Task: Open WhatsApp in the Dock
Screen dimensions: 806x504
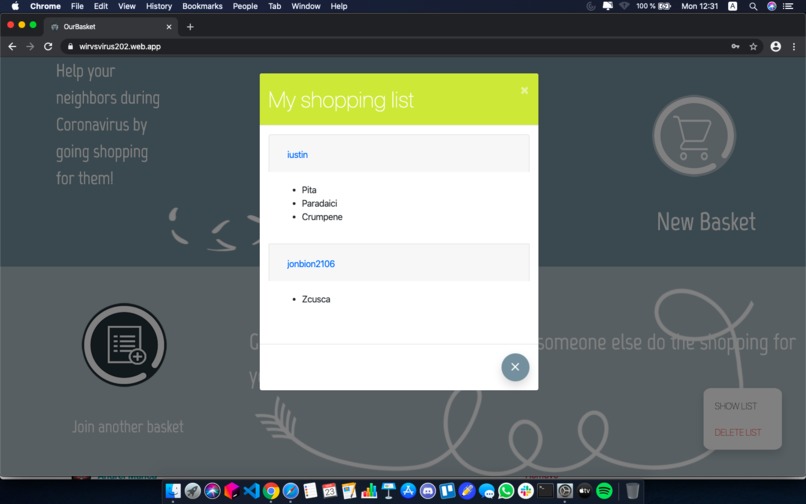Action: pos(506,491)
